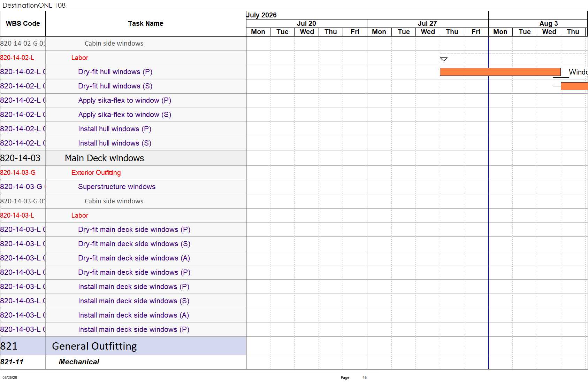Select the orange Gantt bar for Dry-fit hull windows (S)
The width and height of the screenshot is (588, 382).
(x=574, y=86)
